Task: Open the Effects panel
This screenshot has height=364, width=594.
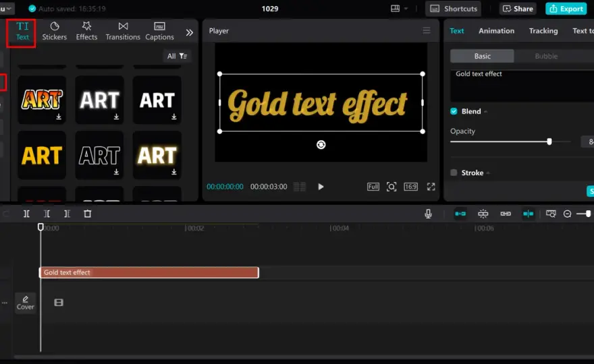Action: tap(86, 32)
